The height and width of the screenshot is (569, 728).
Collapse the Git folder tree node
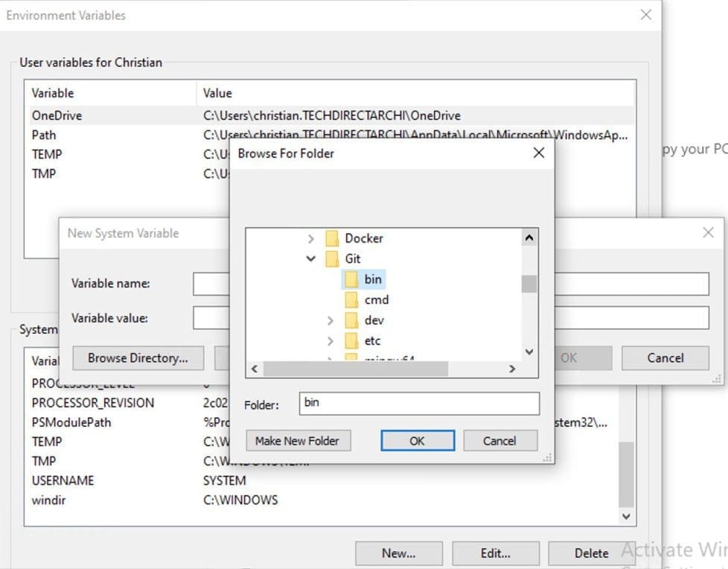coord(311,259)
